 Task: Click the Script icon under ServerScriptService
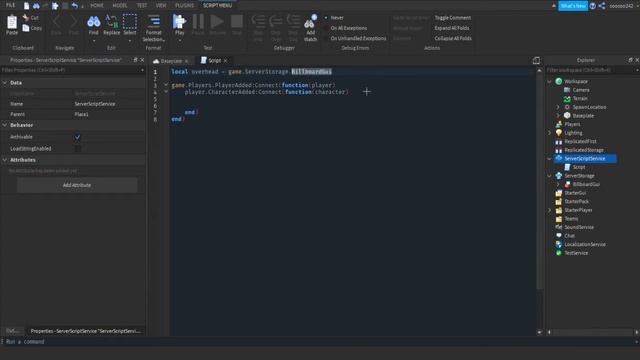(567, 167)
